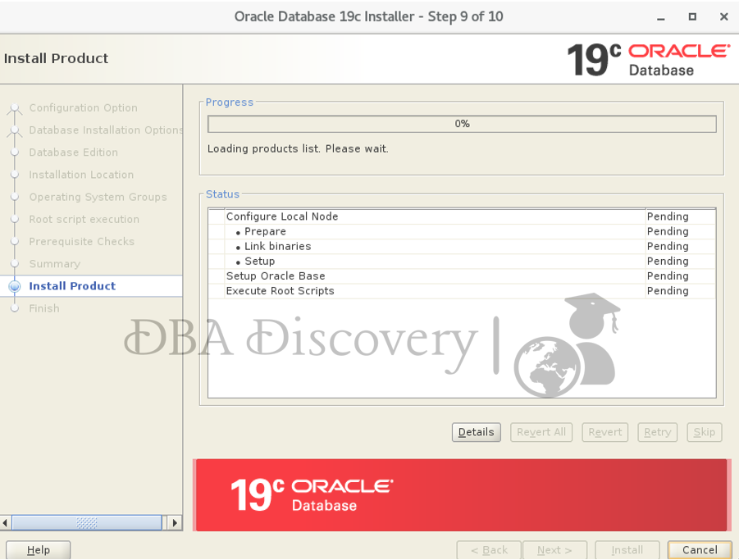This screenshot has height=560, width=739.
Task: Click the Prerequisite Checks step bullet
Action: pos(14,242)
